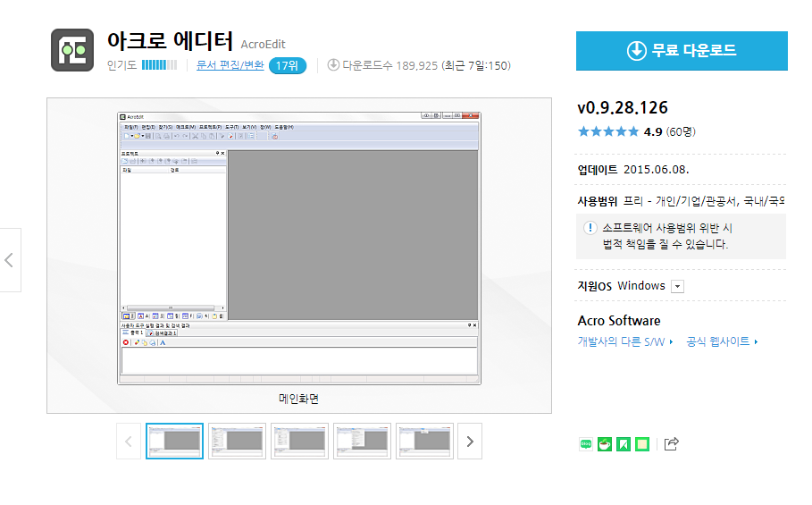
Task: Go to previous software with left-edge arrow
Action: coord(9,260)
